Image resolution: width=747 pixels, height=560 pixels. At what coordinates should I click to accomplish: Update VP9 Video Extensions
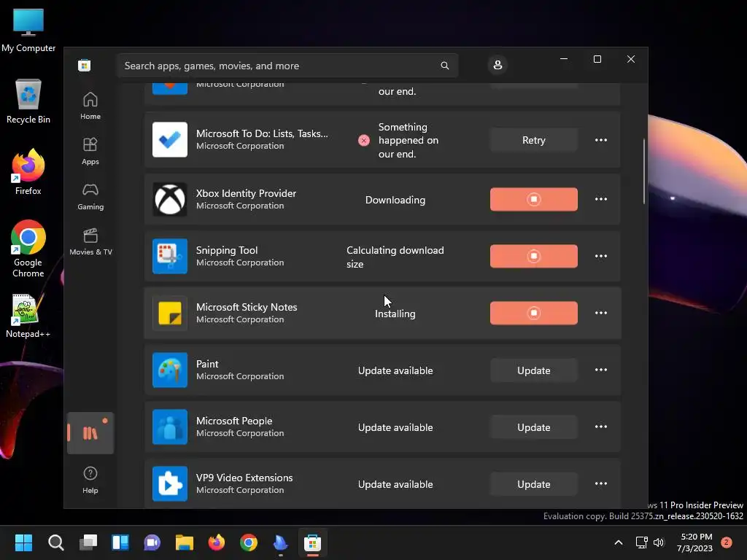pos(533,484)
